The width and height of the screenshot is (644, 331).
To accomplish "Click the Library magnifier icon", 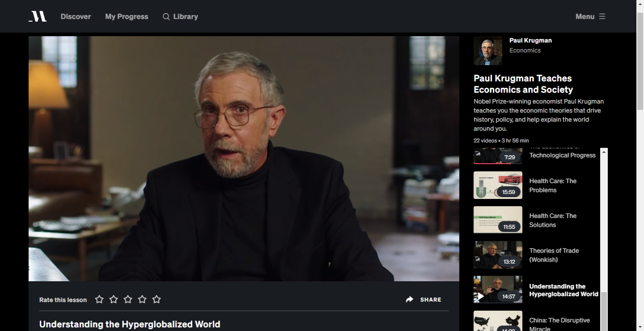I will coord(167,17).
